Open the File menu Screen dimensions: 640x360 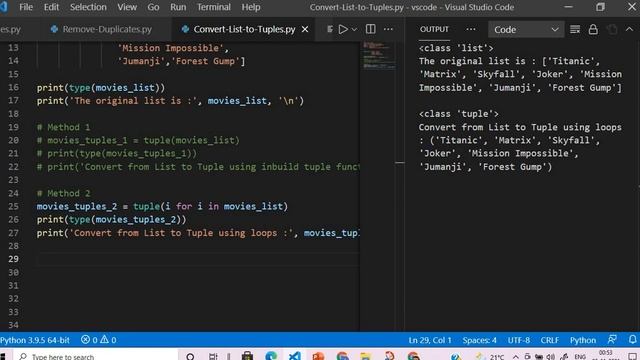(26, 7)
